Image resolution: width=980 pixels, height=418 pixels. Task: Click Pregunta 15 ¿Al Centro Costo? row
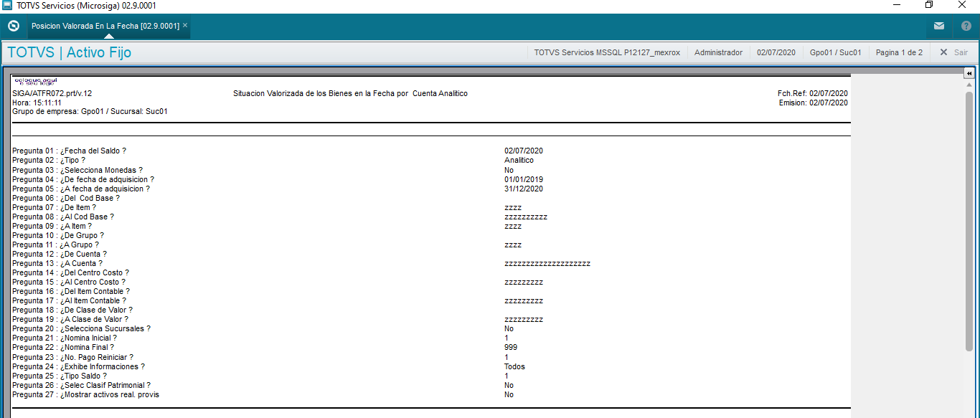[x=69, y=282]
